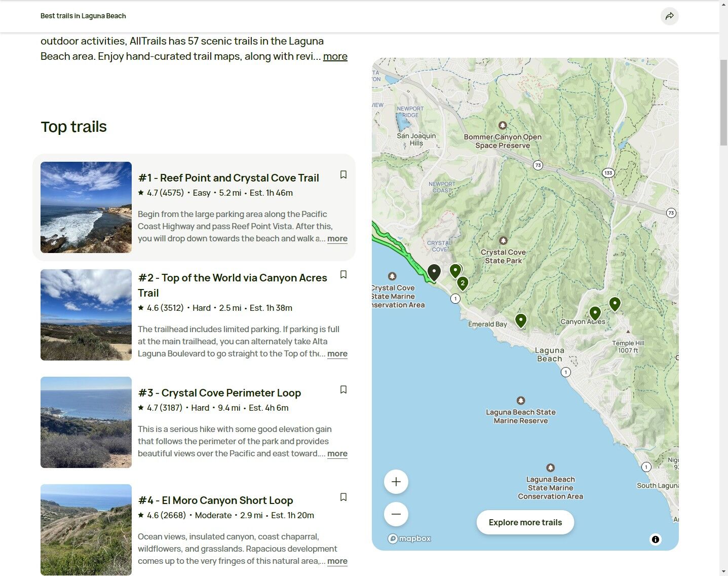Click the route 133 highway shield
Viewport: 728px width, 576px height.
[608, 173]
